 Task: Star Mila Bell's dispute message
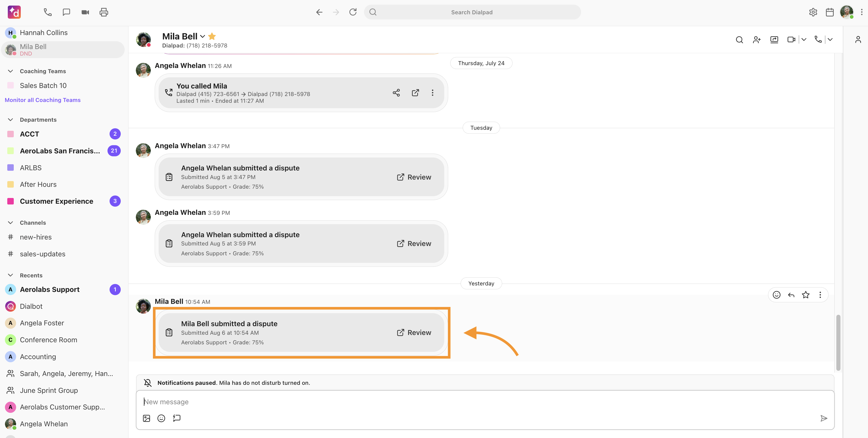pyautogui.click(x=805, y=295)
